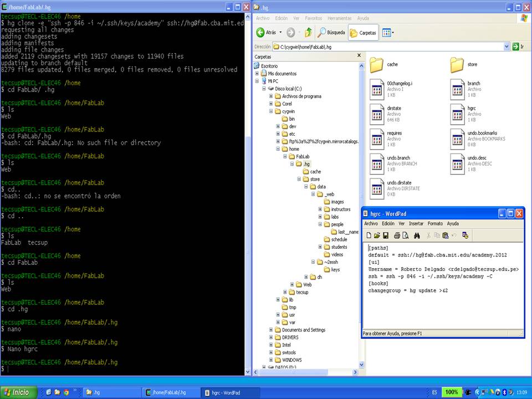This screenshot has height=399, width=532.
Task: Select the undo.dirstate file
Action: pyautogui.click(x=395, y=188)
